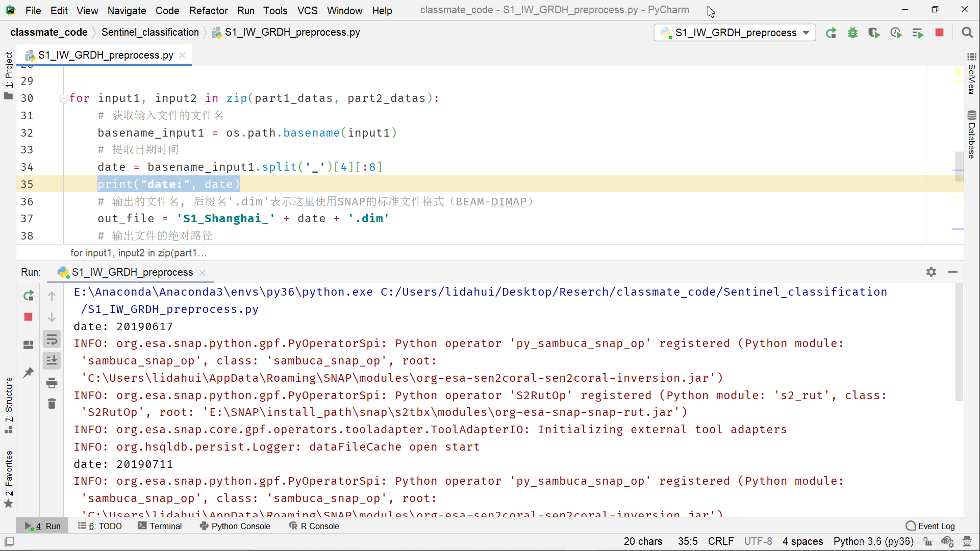Screen dimensions: 980x551
Task: Open the Edit menu
Action: (59, 10)
